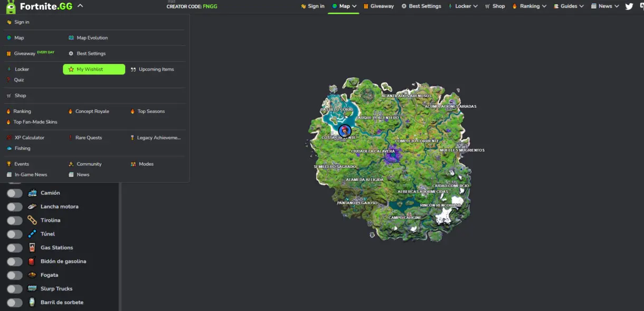Open the XP Calculator entry
Image resolution: width=644 pixels, height=311 pixels.
point(25,138)
